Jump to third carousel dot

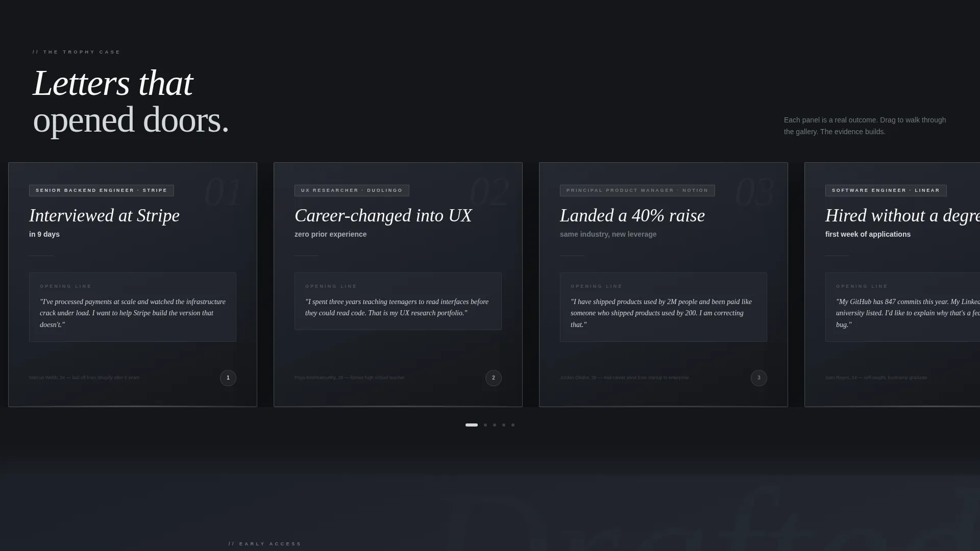495,425
